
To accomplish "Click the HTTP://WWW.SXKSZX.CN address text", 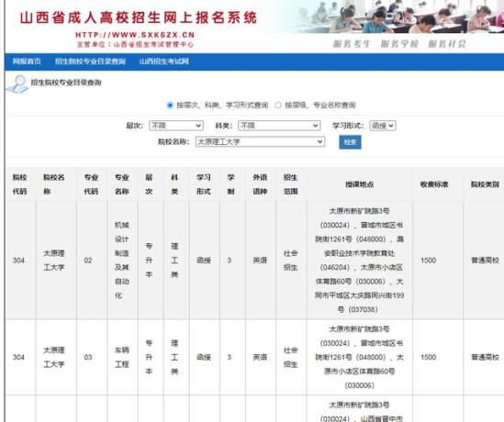I will click(135, 35).
